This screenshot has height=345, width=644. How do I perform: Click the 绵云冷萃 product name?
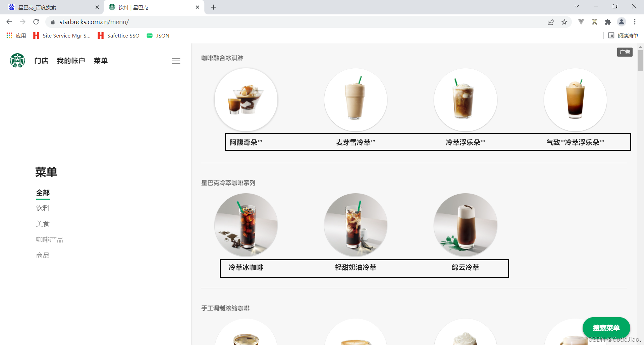pyautogui.click(x=465, y=267)
